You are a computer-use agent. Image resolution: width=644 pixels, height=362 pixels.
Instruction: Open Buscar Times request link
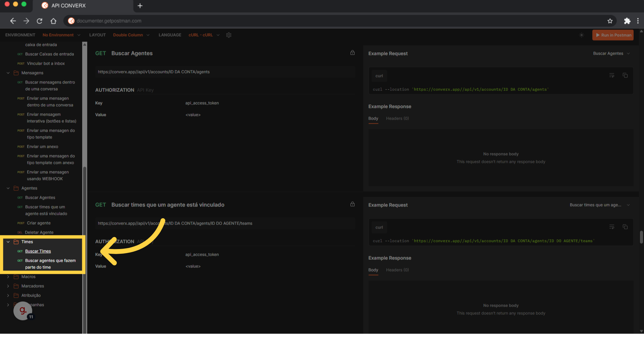[38, 251]
